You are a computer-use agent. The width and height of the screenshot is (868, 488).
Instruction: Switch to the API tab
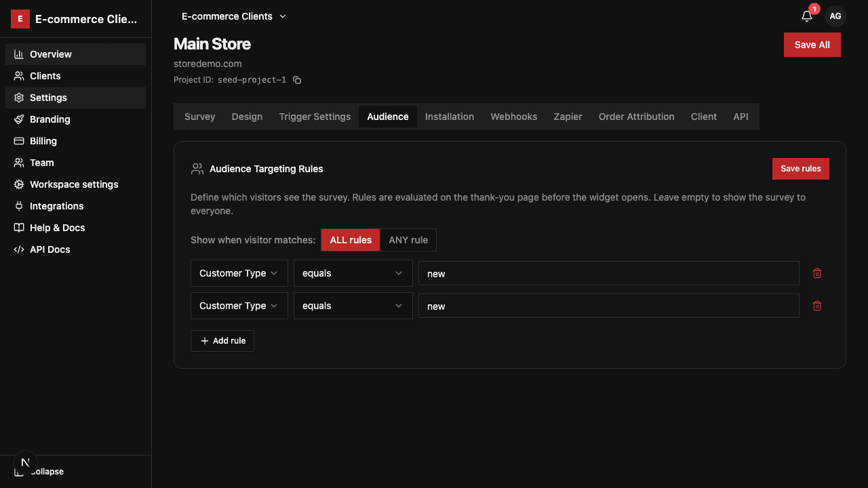pos(741,117)
